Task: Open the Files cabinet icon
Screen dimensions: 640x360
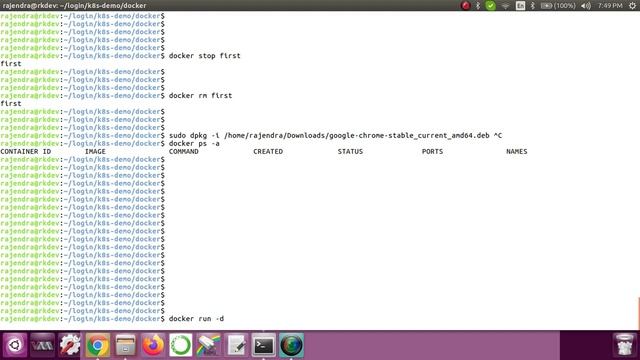Action: pyautogui.click(x=125, y=345)
